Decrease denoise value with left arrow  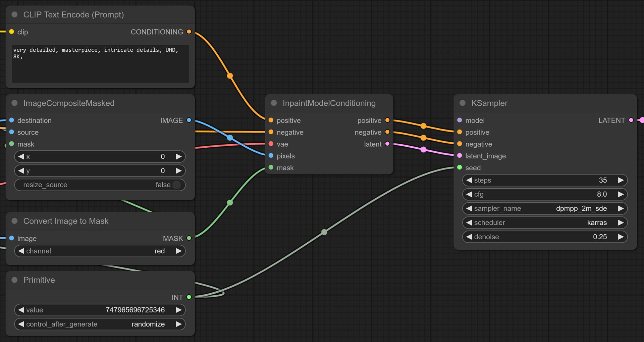(469, 237)
